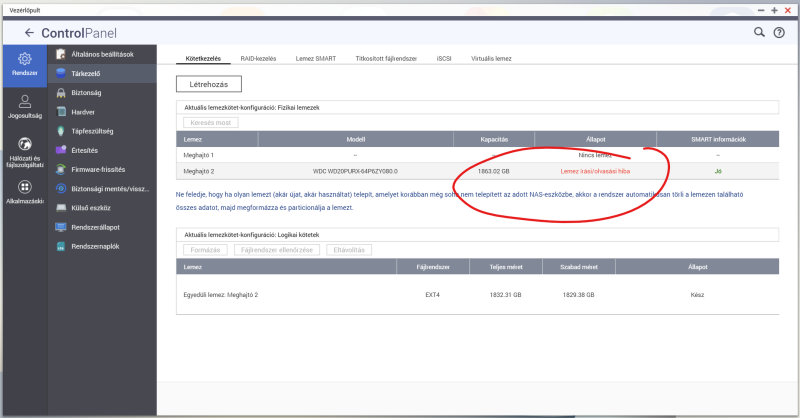The width and height of the screenshot is (800, 418).
Task: Switch to the iSCSI tab
Action: click(x=444, y=59)
